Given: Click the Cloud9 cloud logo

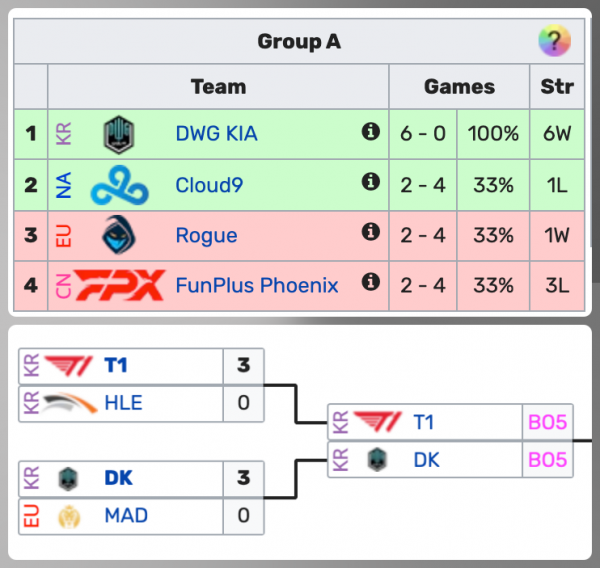Looking at the screenshot, I should (120, 185).
